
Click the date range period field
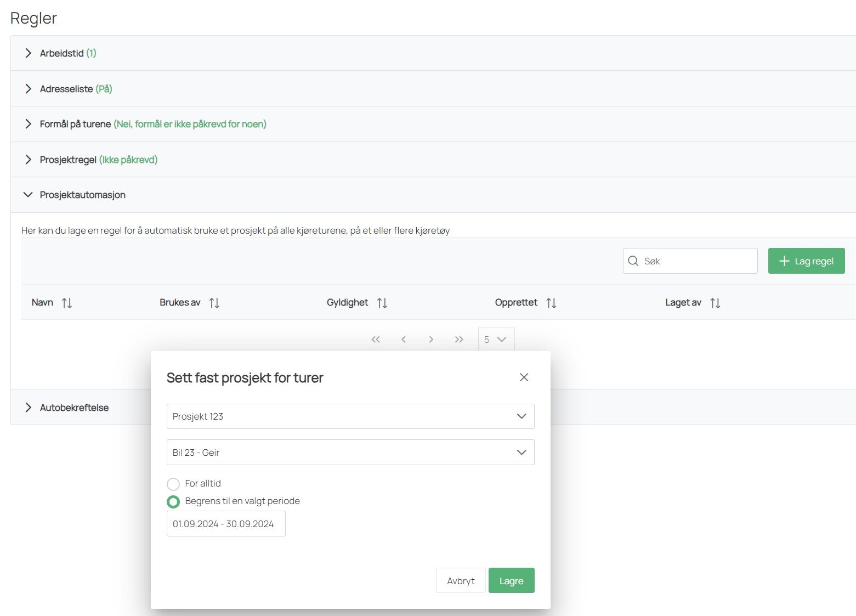[225, 524]
